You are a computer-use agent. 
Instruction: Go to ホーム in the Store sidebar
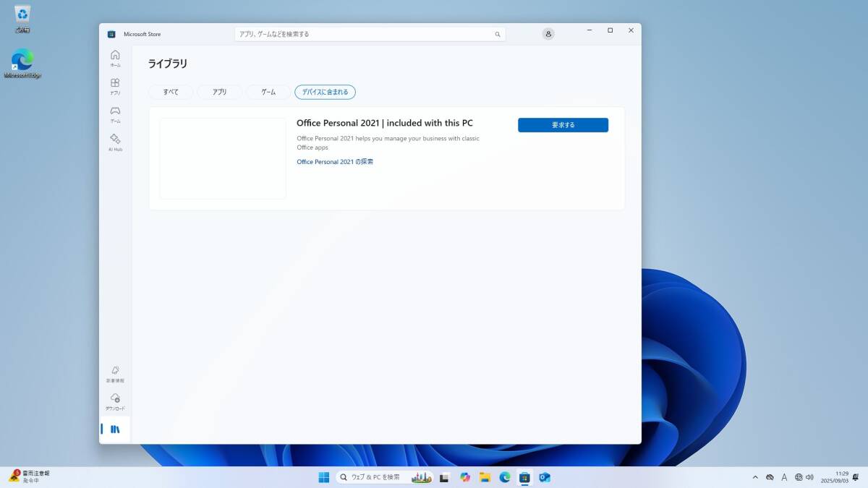pos(115,58)
